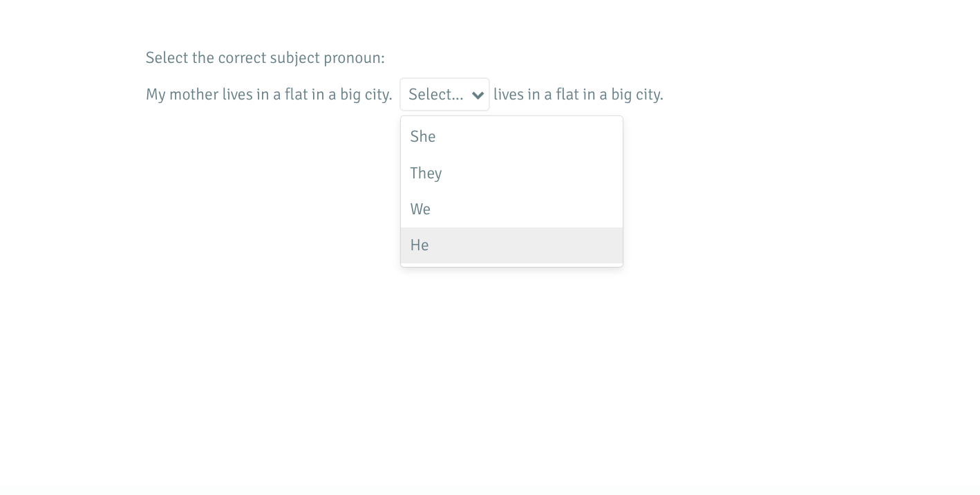Viewport: 980px width, 495px height.
Task: Click the sentence starting 'My mother lives'
Action: 269,95
